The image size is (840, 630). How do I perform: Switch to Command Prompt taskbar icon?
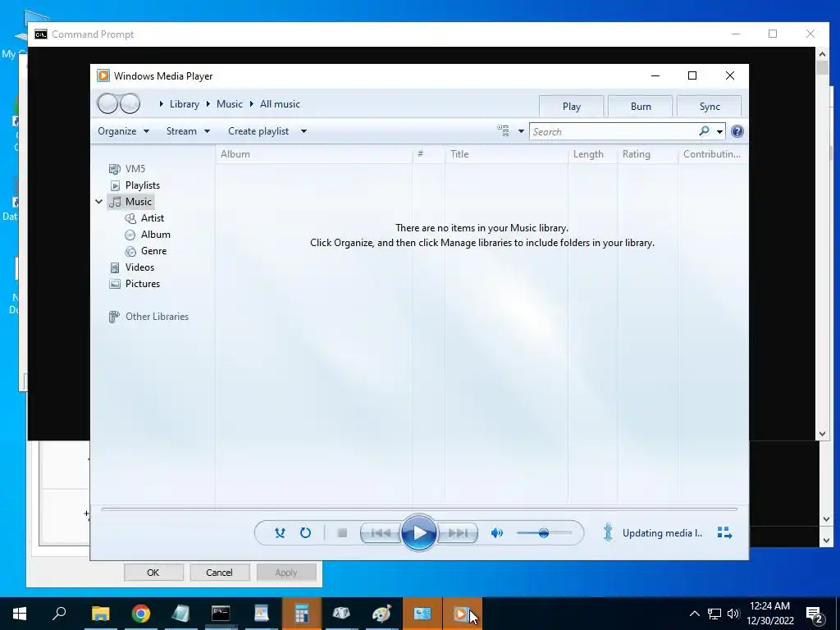pos(221,614)
